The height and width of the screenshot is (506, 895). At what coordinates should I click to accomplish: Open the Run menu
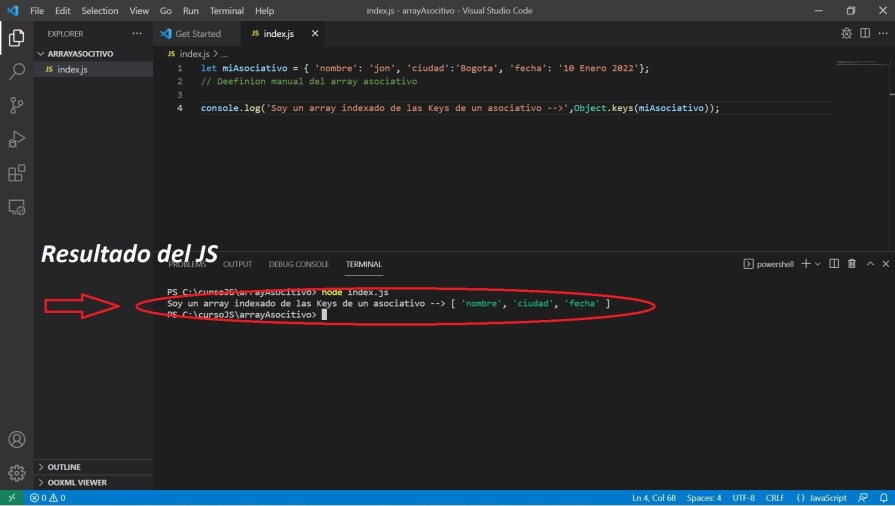[191, 10]
